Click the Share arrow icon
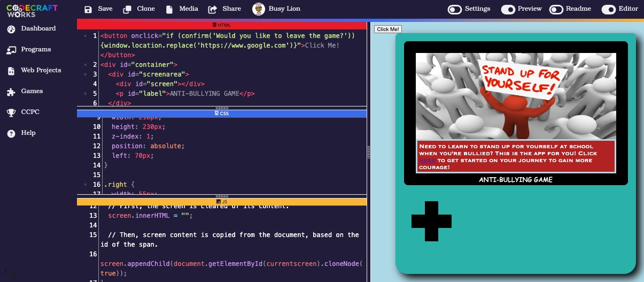The width and height of the screenshot is (644, 282). 212,9
